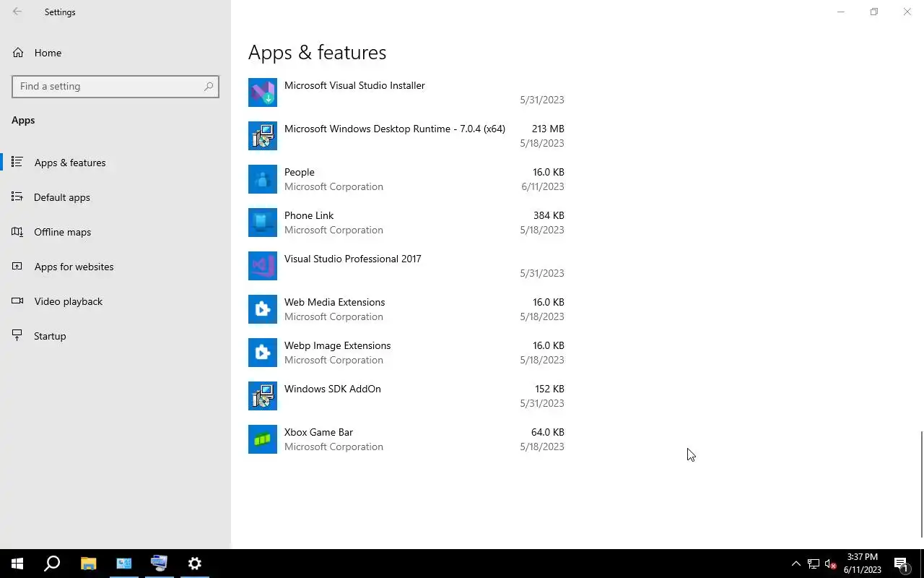Click the Find a setting search box
The image size is (924, 578).
tap(115, 86)
